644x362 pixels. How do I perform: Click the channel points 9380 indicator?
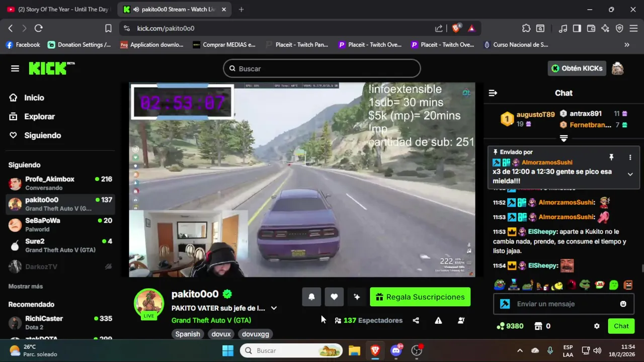coord(510,326)
